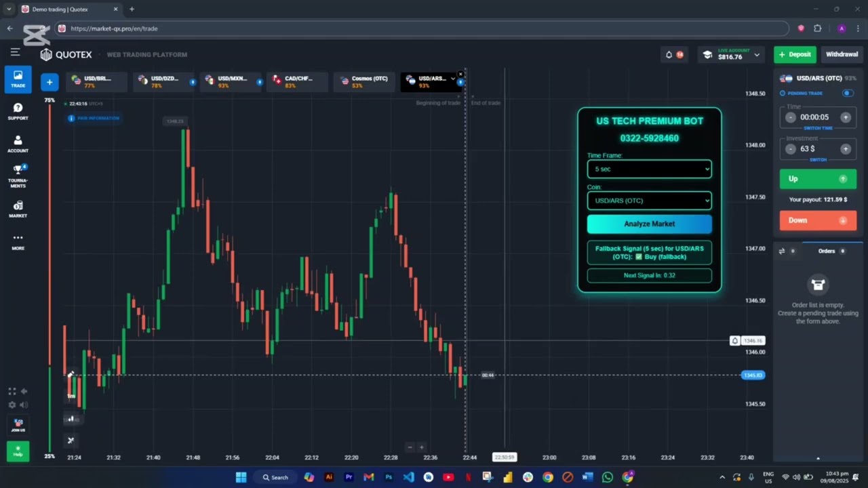
Task: Open Netflix from the taskbar
Action: [x=468, y=477]
